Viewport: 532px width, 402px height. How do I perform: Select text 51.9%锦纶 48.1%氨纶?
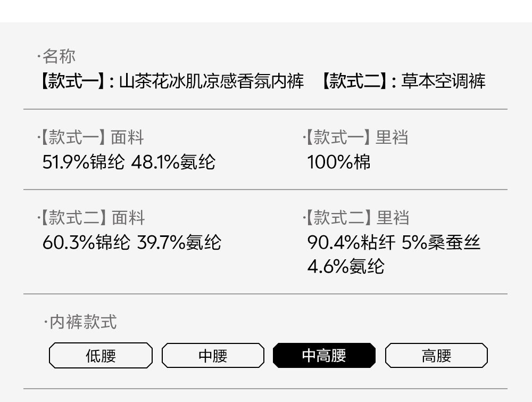point(129,162)
